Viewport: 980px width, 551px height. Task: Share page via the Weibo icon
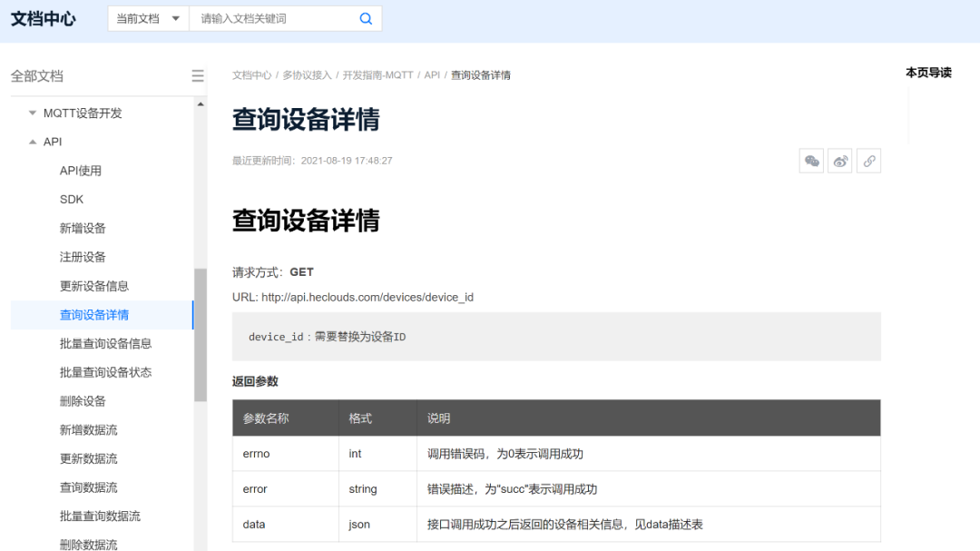click(839, 161)
